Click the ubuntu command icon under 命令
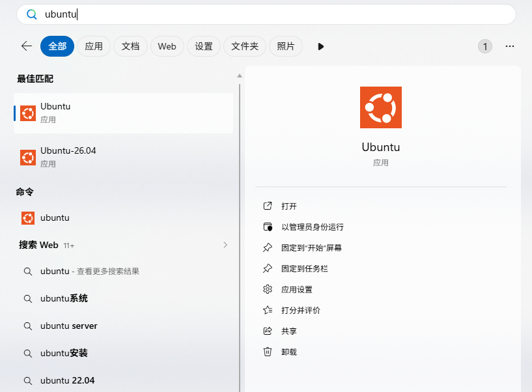The width and height of the screenshot is (532, 392). (x=28, y=218)
